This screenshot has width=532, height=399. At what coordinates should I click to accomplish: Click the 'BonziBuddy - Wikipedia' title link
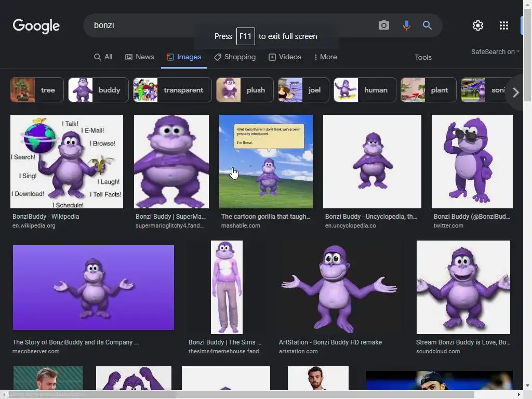coord(46,217)
